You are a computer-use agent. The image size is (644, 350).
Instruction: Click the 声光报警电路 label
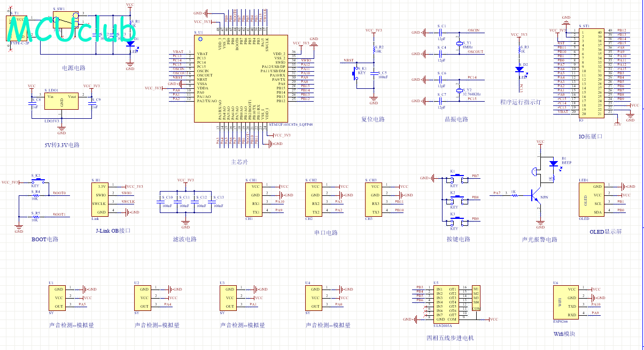pyautogui.click(x=540, y=240)
